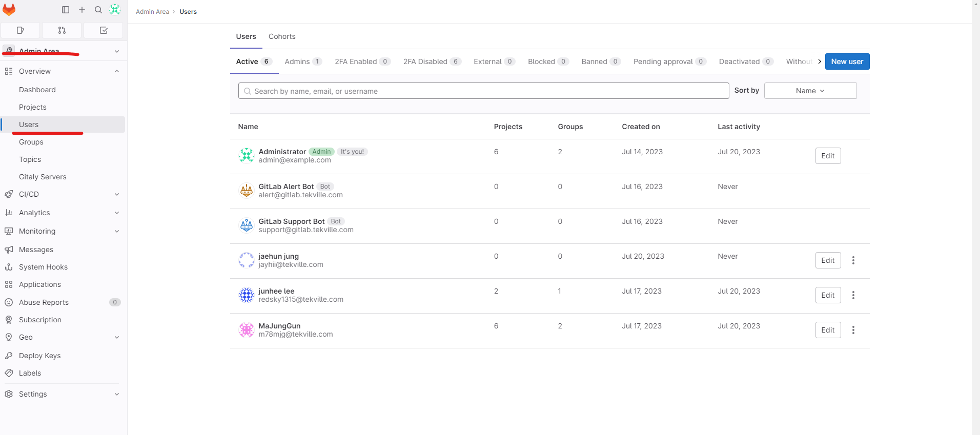Open the Sort by Name dropdown

point(810,91)
